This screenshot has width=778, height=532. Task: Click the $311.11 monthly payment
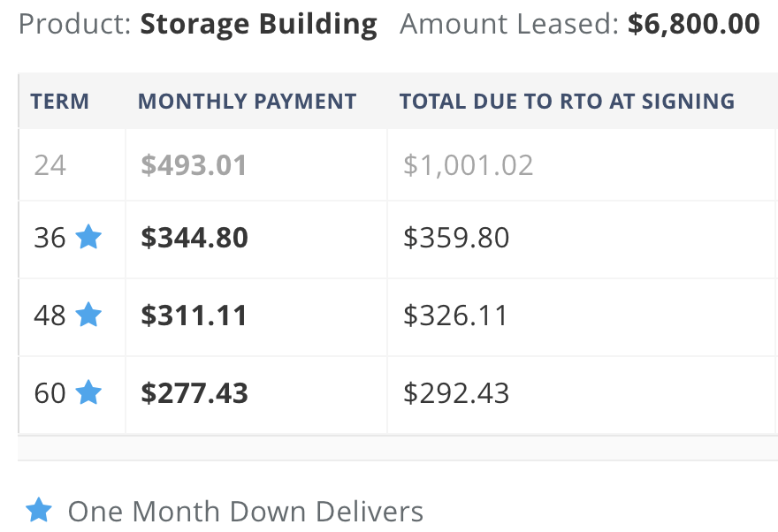(x=194, y=315)
